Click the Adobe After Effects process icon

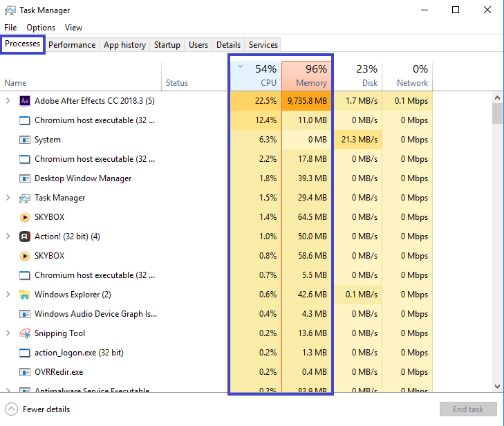pyautogui.click(x=25, y=101)
